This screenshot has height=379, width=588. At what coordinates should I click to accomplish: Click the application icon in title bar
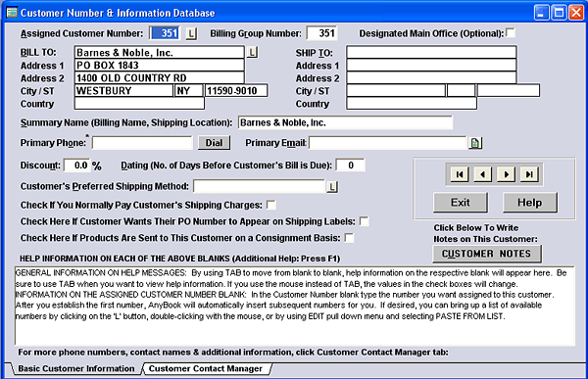point(12,13)
